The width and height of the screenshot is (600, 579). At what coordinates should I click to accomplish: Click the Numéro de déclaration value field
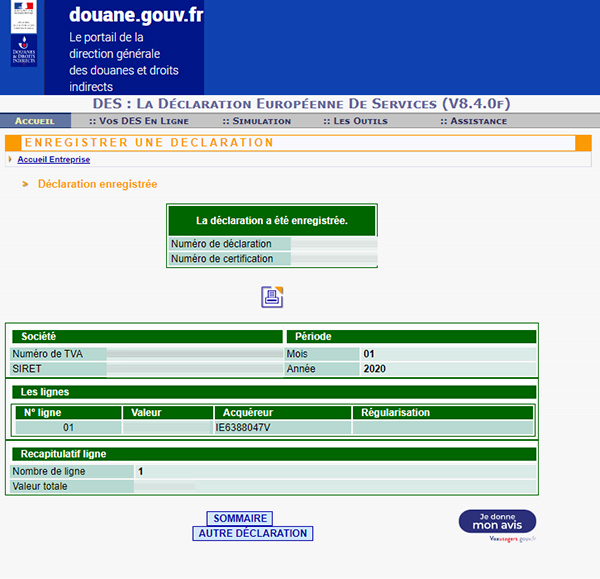333,243
